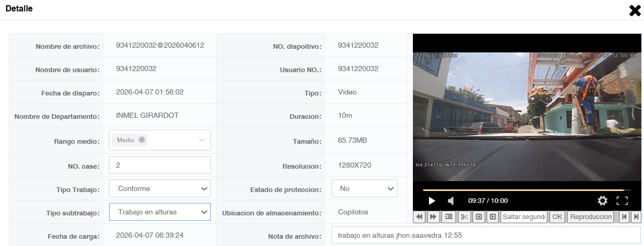
Task: Jump to the next video button
Action: tap(636, 216)
